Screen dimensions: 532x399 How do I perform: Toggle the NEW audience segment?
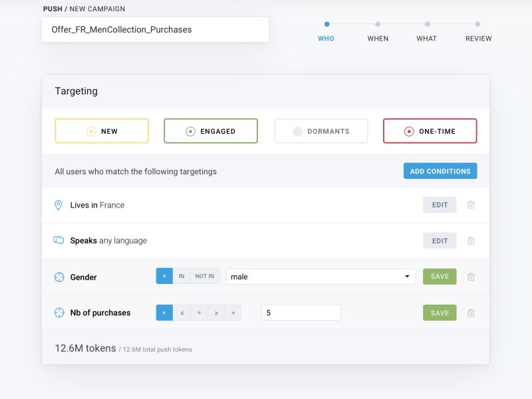coord(102,131)
